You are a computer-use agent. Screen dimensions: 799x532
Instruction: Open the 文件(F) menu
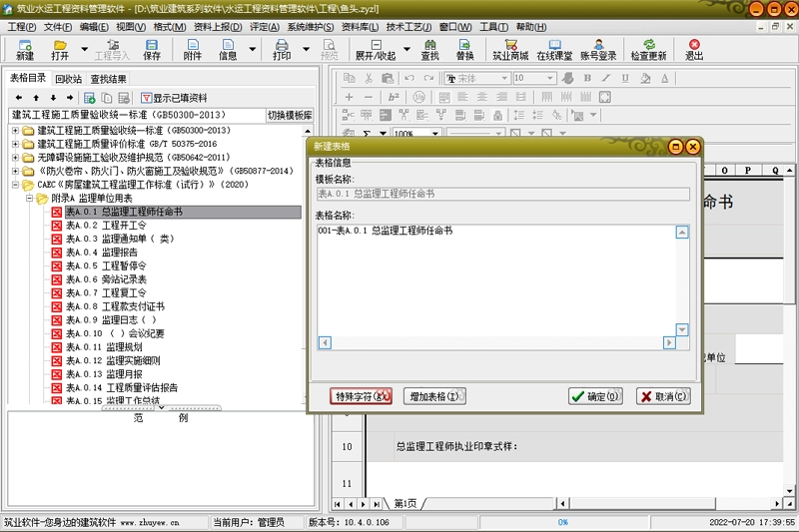click(58, 27)
